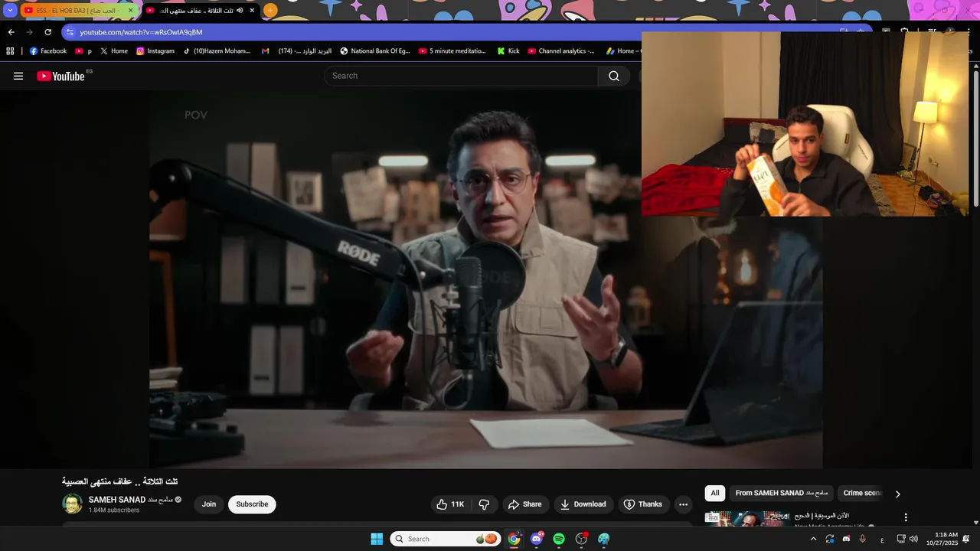The height and width of the screenshot is (551, 980).
Task: Click the video player showing the host
Action: (486, 279)
